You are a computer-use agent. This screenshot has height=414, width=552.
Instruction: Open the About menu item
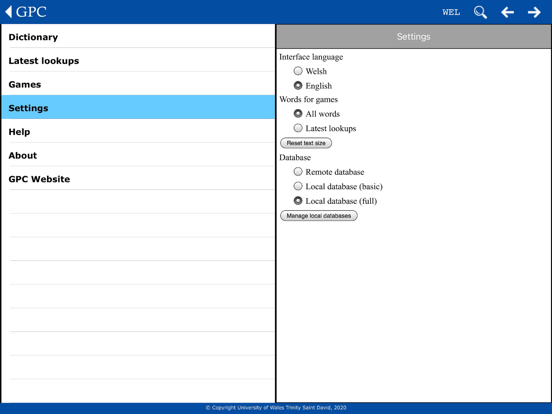pos(138,155)
